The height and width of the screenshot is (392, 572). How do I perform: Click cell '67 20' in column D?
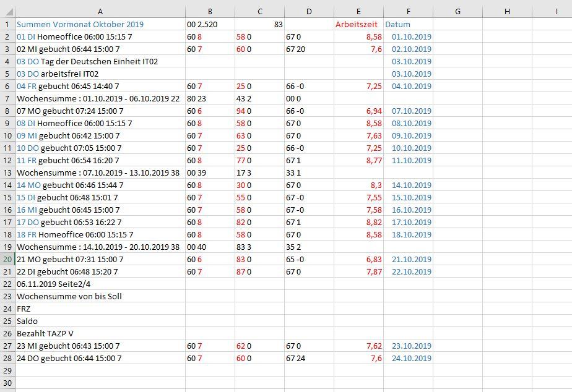pos(309,49)
